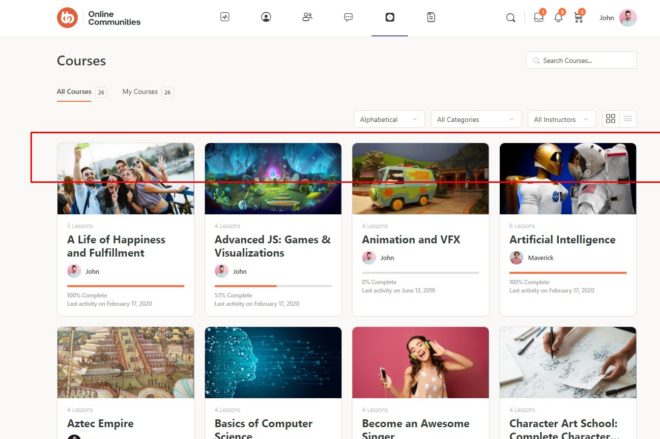Click John's avatar on Advanced JS card
660x439 pixels.
pos(221,271)
